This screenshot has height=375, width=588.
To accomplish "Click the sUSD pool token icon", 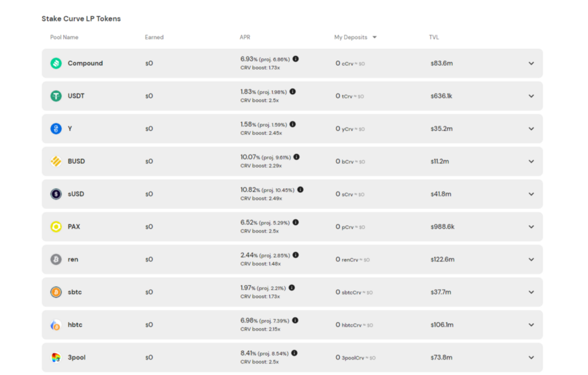I will tap(56, 194).
